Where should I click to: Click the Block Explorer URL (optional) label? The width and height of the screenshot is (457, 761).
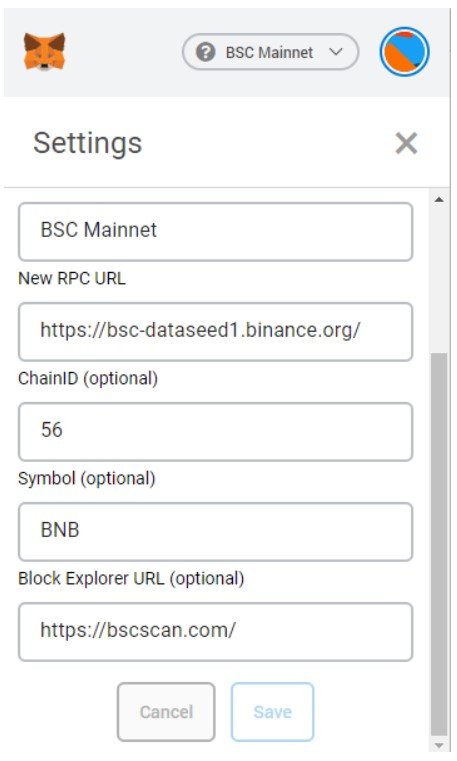131,579
